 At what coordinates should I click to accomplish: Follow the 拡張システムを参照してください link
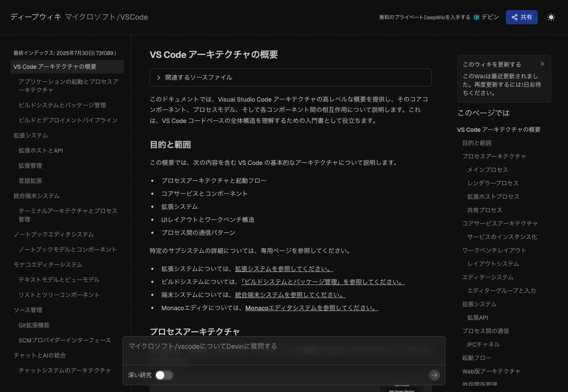[x=284, y=269]
